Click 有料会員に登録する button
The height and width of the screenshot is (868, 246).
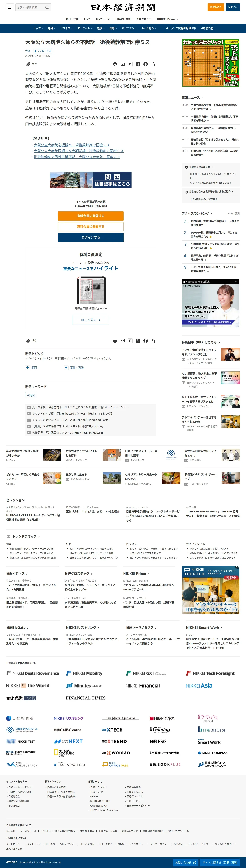(91, 216)
